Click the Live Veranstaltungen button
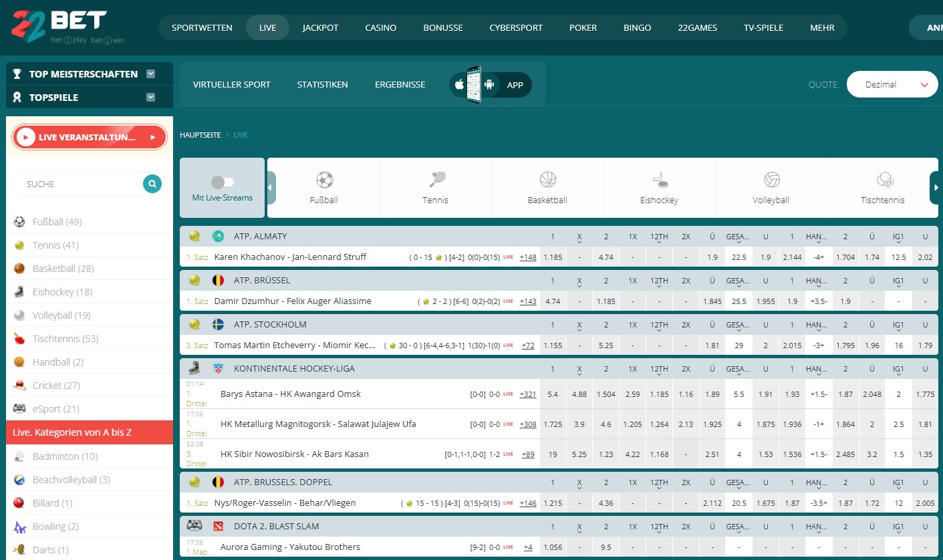Screen dimensions: 943x560 (89, 136)
